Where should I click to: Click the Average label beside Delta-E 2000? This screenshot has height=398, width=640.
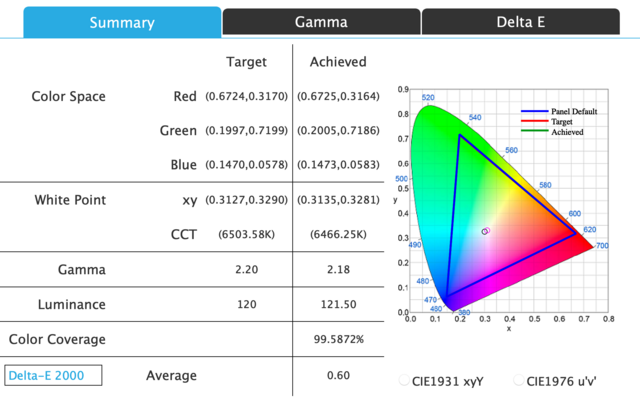(171, 375)
